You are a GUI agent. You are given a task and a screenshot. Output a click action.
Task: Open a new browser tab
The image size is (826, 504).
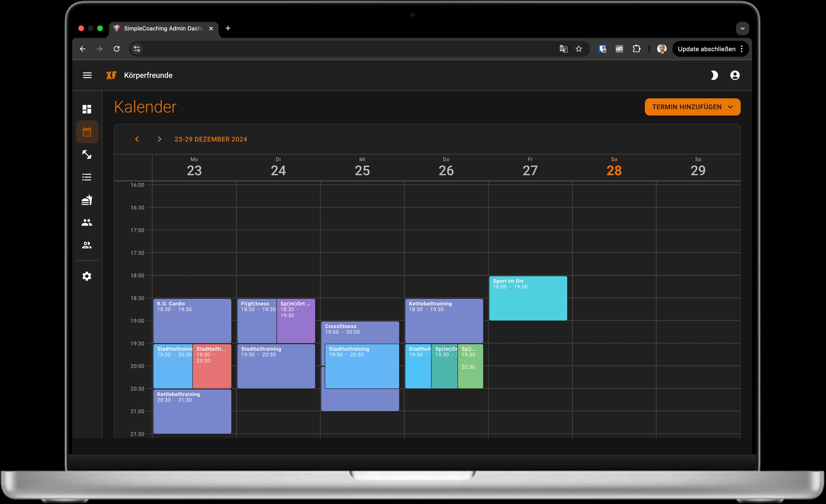point(228,28)
